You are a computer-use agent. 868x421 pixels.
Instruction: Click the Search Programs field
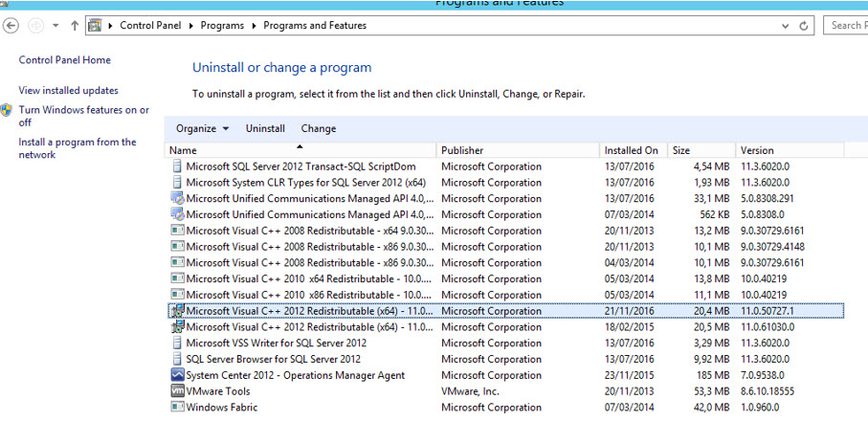(846, 26)
